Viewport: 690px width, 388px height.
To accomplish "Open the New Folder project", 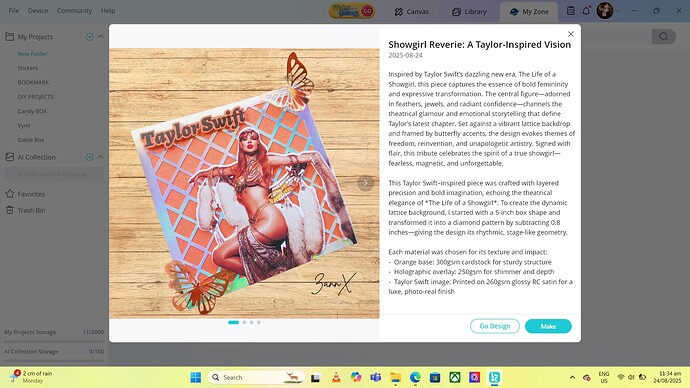I will tap(33, 54).
